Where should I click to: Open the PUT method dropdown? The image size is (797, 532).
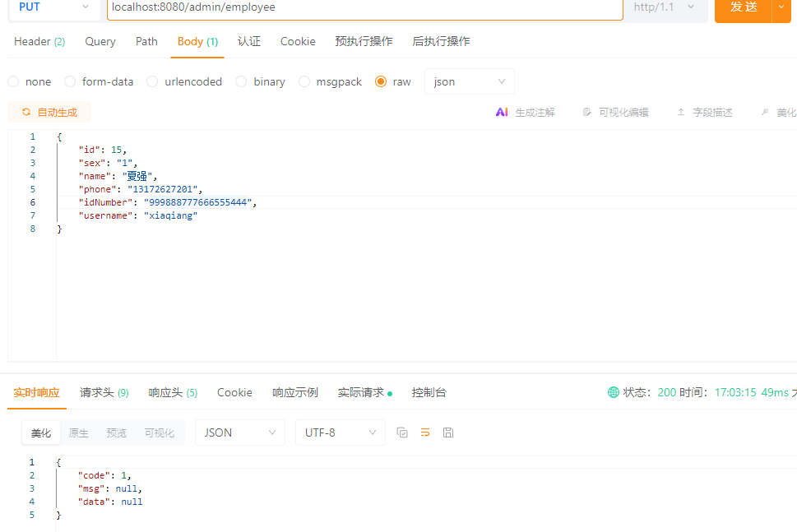click(54, 7)
